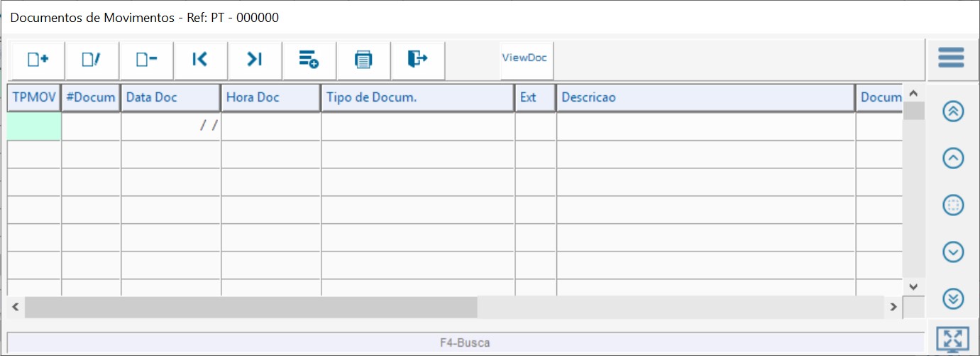Click the F4-Busca search bar
This screenshot has height=356, width=980.
pos(465,342)
